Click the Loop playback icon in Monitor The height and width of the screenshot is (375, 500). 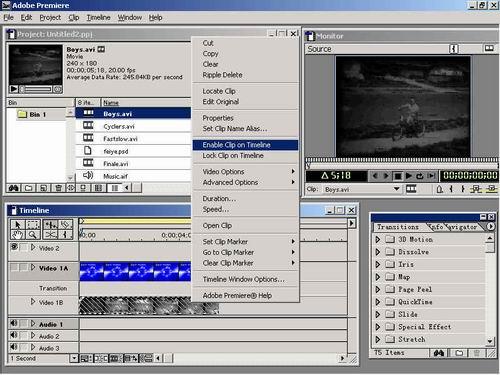coord(420,176)
